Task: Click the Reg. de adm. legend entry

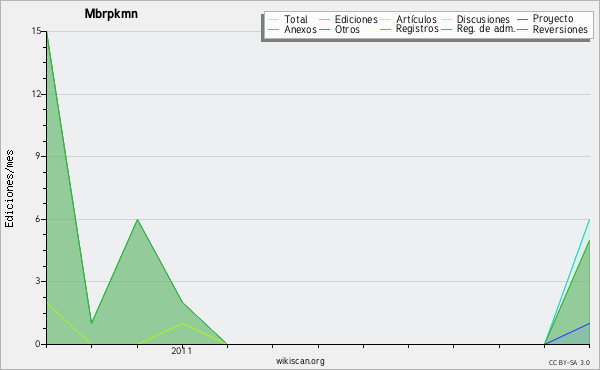Action: (x=486, y=29)
